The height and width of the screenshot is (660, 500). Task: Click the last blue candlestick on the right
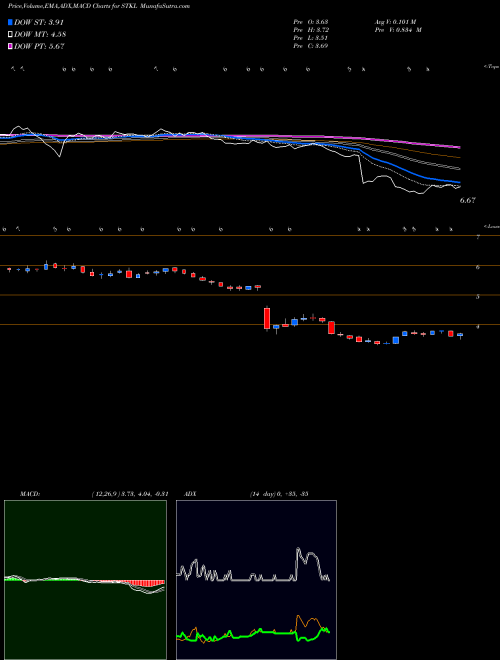[460, 335]
